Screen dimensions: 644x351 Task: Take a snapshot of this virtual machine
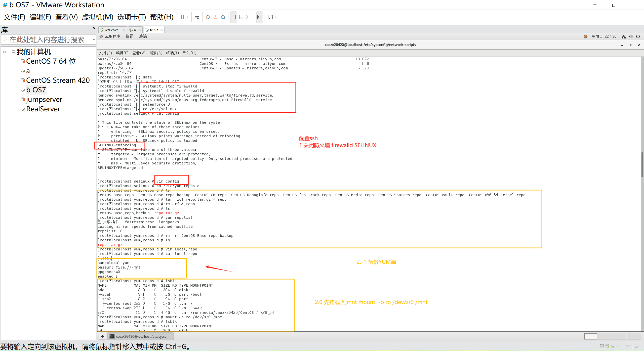(208, 17)
